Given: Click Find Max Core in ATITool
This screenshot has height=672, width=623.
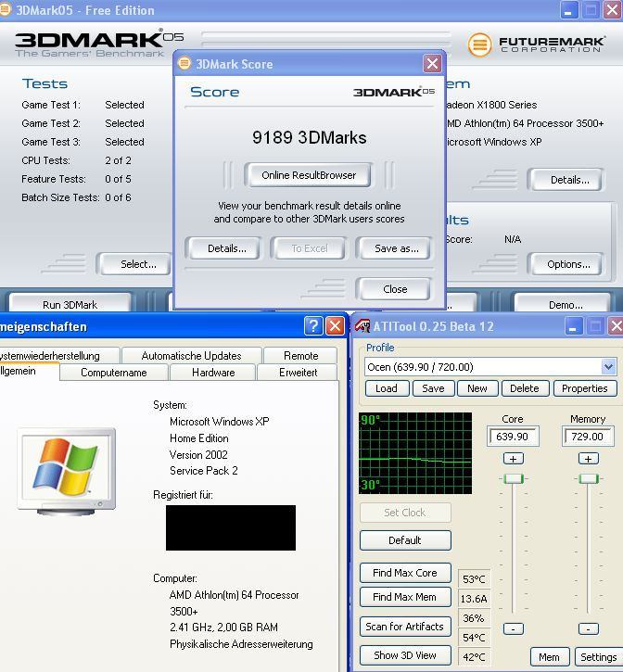Looking at the screenshot, I should pos(405,573).
